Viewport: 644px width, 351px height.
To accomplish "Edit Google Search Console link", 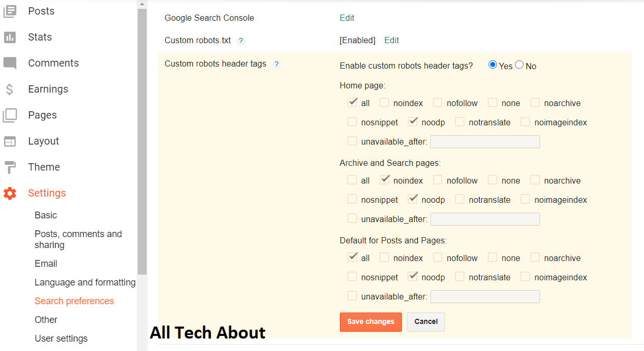I will 347,18.
